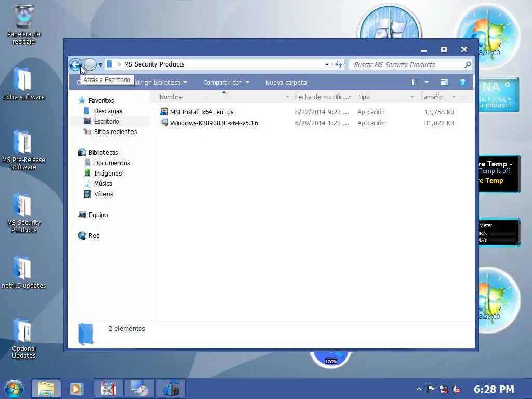
Task: Open the last pinned taskbar icon
Action: point(170,389)
